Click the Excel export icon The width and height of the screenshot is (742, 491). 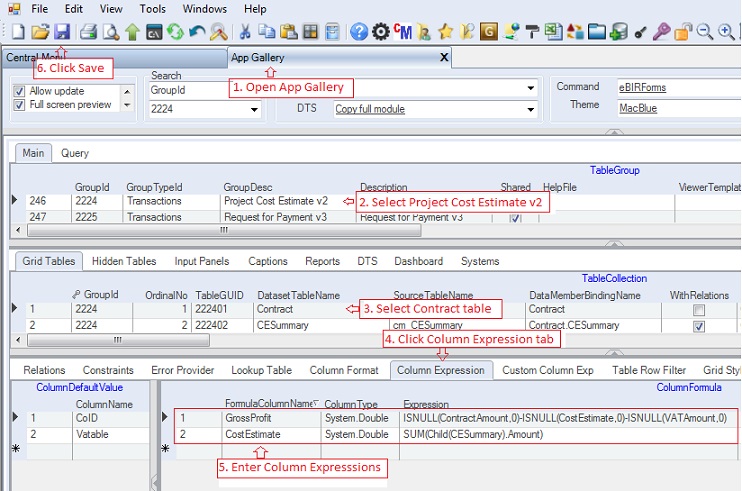pyautogui.click(x=553, y=32)
